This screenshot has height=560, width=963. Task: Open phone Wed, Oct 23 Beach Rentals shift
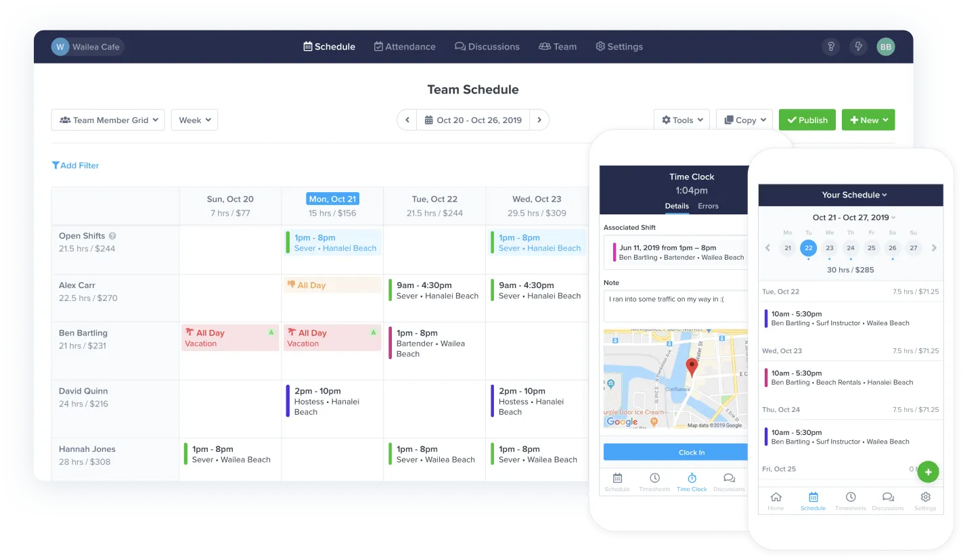click(851, 377)
